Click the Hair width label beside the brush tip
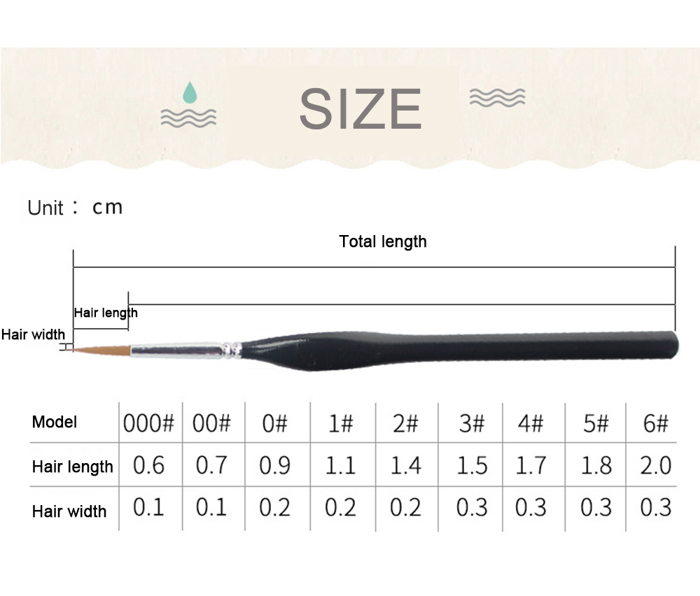700x596 pixels. (33, 334)
